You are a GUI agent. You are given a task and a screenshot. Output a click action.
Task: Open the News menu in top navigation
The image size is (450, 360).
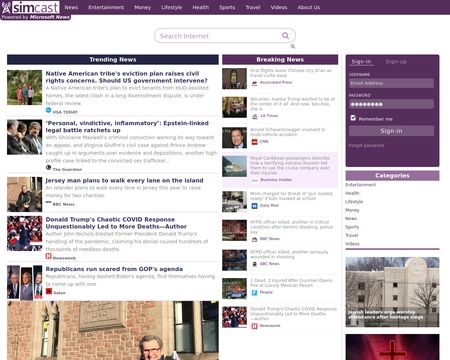71,7
